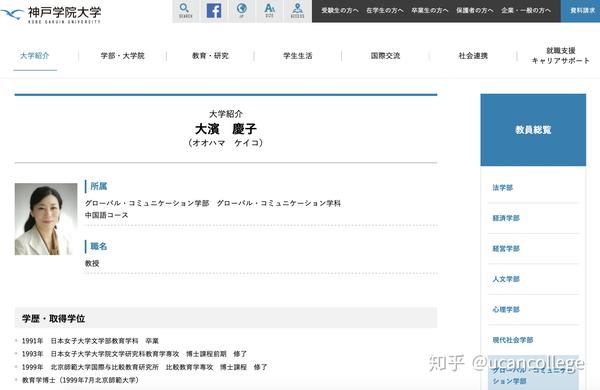Click the name heading 大濱 慶子

coord(226,129)
